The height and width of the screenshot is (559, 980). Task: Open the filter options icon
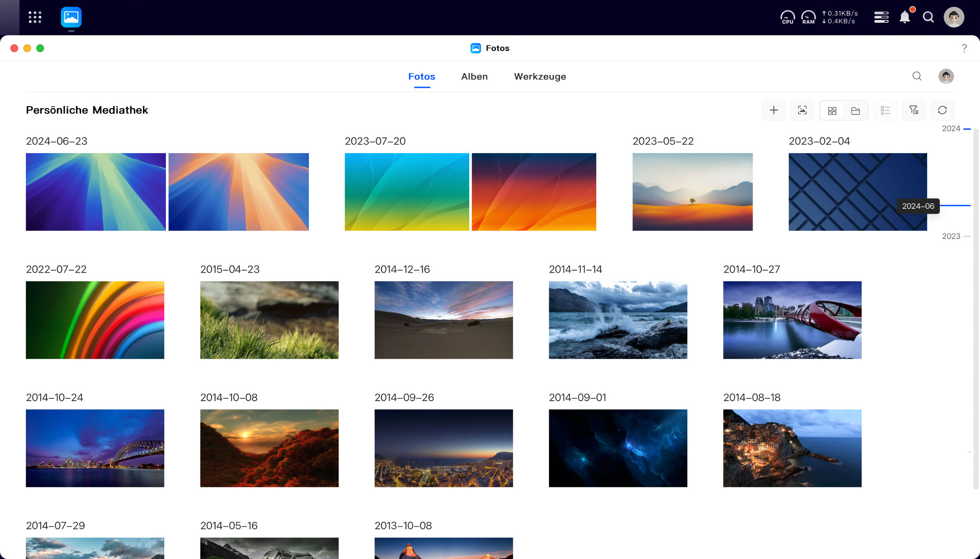pos(914,110)
